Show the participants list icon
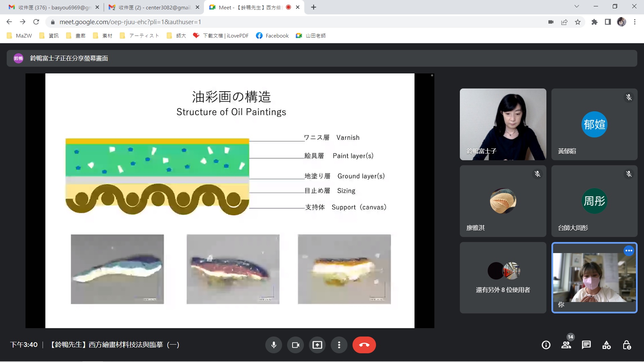The width and height of the screenshot is (644, 362). pos(566,345)
